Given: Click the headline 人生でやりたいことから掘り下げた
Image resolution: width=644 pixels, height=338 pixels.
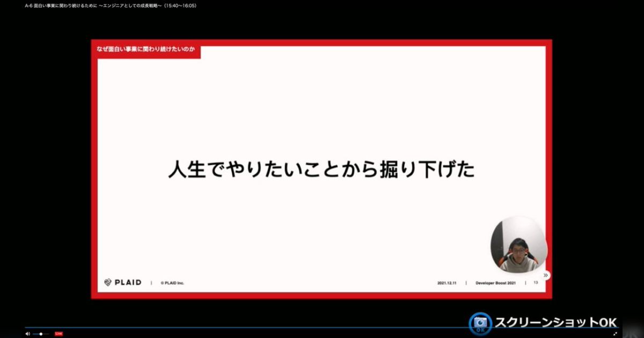Looking at the screenshot, I should point(321,168).
